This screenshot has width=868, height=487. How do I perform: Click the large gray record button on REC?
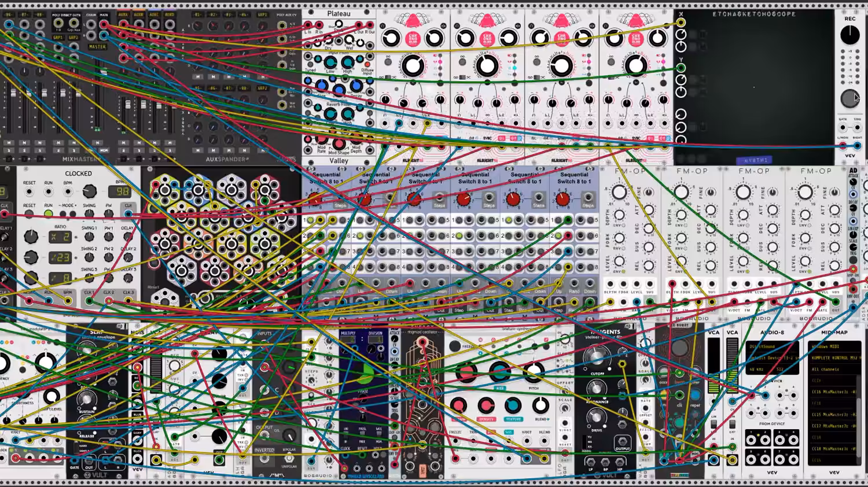(849, 98)
